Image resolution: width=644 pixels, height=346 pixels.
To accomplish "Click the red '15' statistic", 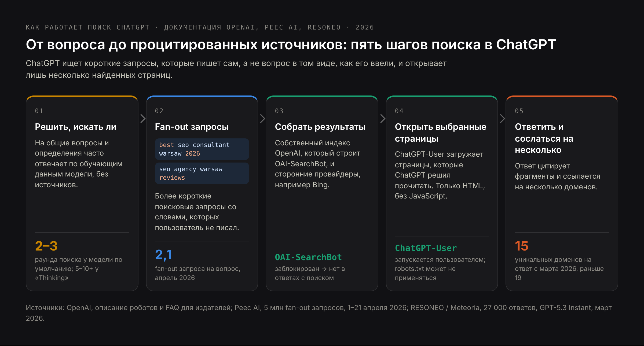I will (521, 246).
